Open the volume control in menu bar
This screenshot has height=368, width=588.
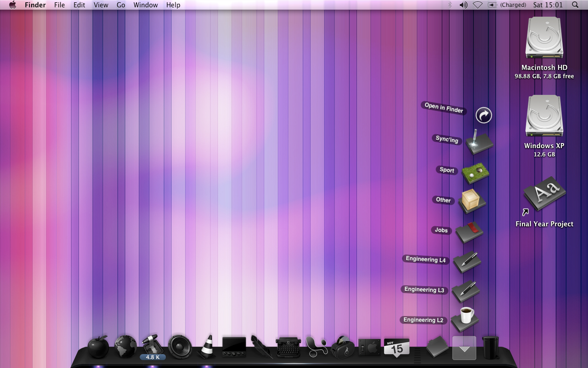point(463,5)
